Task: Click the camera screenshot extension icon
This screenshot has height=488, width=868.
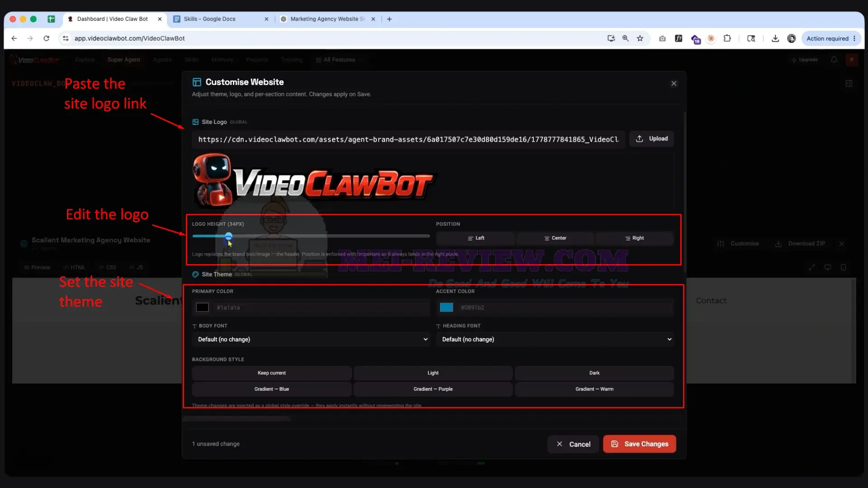Action: point(662,38)
